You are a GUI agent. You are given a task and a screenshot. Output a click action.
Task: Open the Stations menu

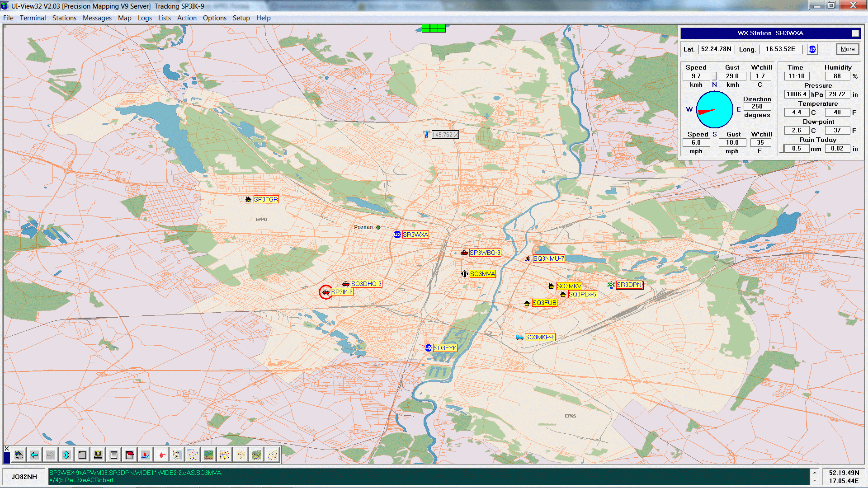(64, 18)
